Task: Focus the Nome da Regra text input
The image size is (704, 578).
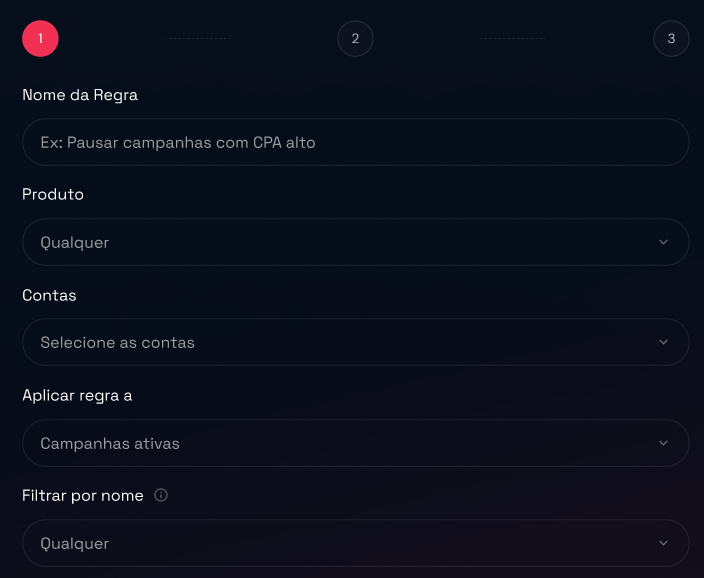Action: (x=355, y=142)
